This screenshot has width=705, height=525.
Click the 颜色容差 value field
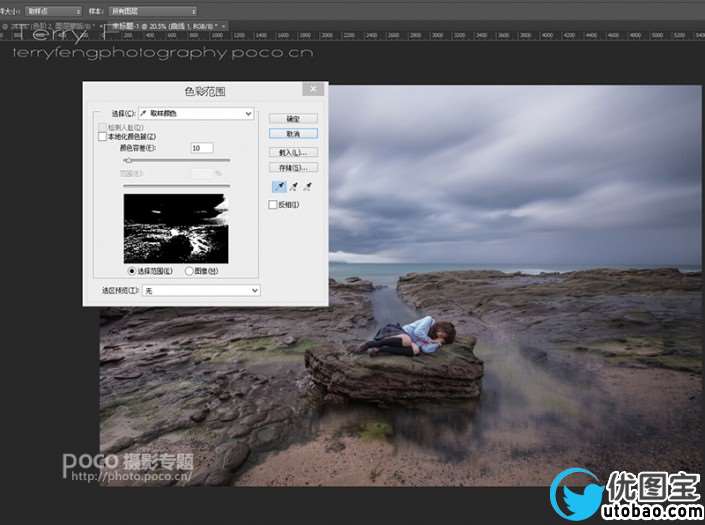pyautogui.click(x=201, y=148)
